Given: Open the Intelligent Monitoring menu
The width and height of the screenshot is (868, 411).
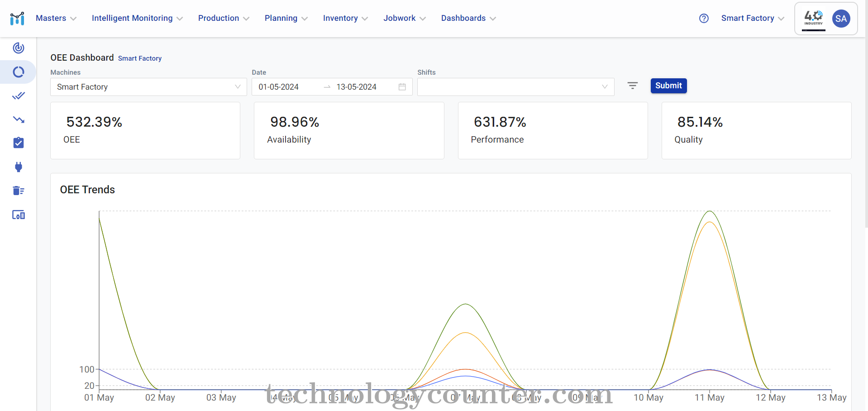Looking at the screenshot, I should tap(137, 18).
